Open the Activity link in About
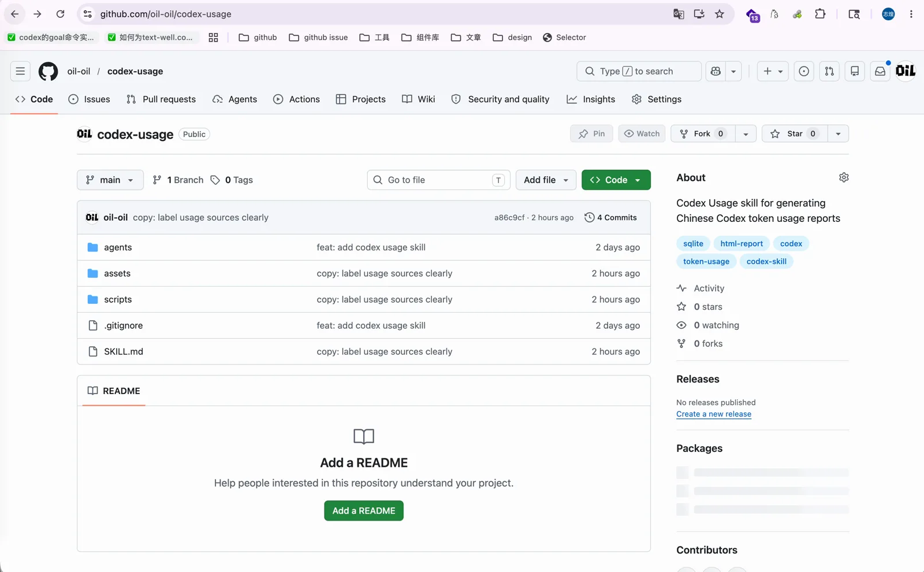924x572 pixels. [701, 288]
